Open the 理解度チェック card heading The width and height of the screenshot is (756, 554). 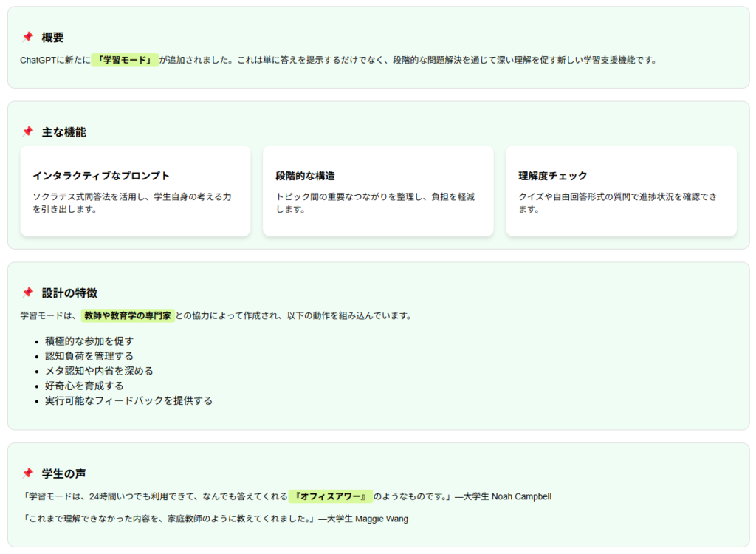coord(553,176)
